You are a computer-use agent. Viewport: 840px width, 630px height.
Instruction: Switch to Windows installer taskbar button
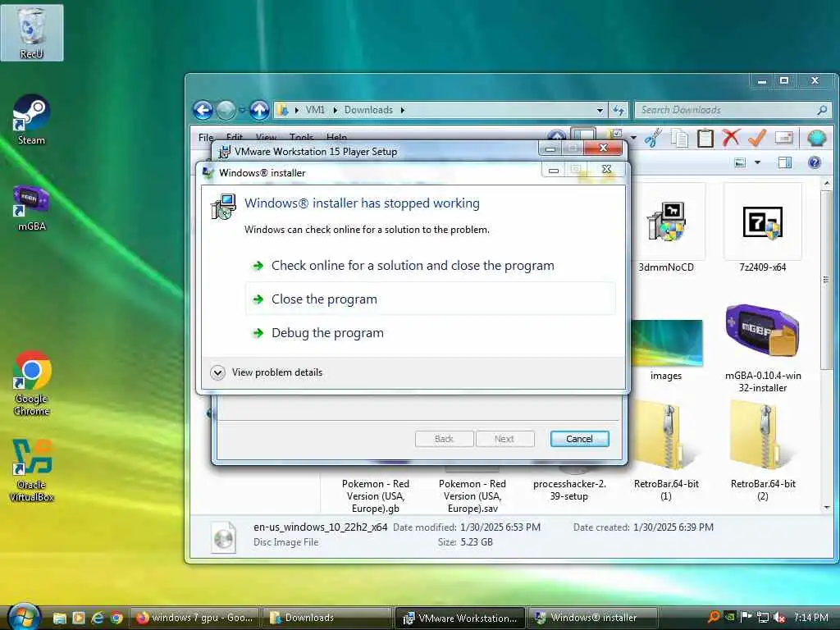tap(593, 618)
